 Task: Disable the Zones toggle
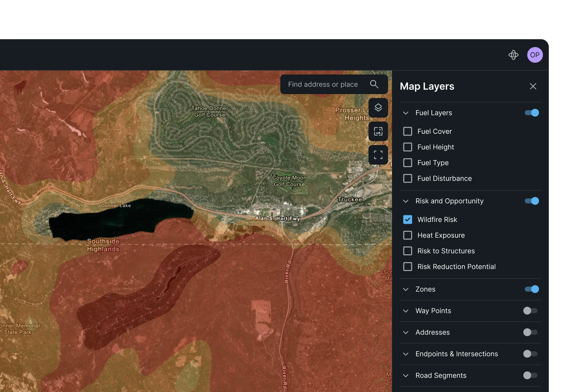point(532,289)
